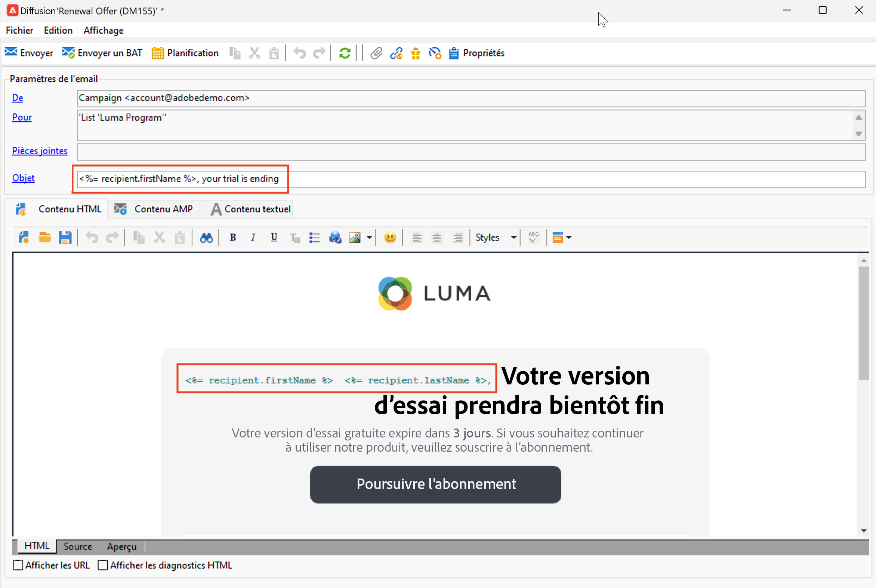Open the Edition menu
This screenshot has width=876, height=588.
tap(58, 30)
